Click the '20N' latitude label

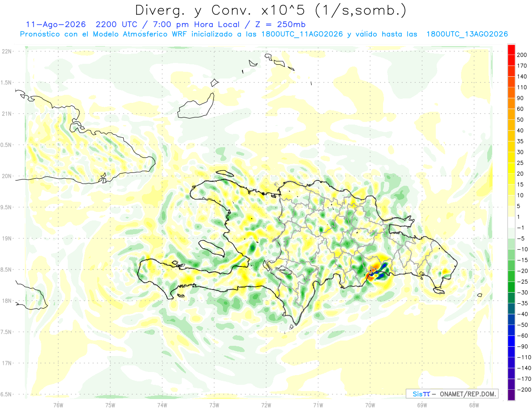tap(7, 176)
